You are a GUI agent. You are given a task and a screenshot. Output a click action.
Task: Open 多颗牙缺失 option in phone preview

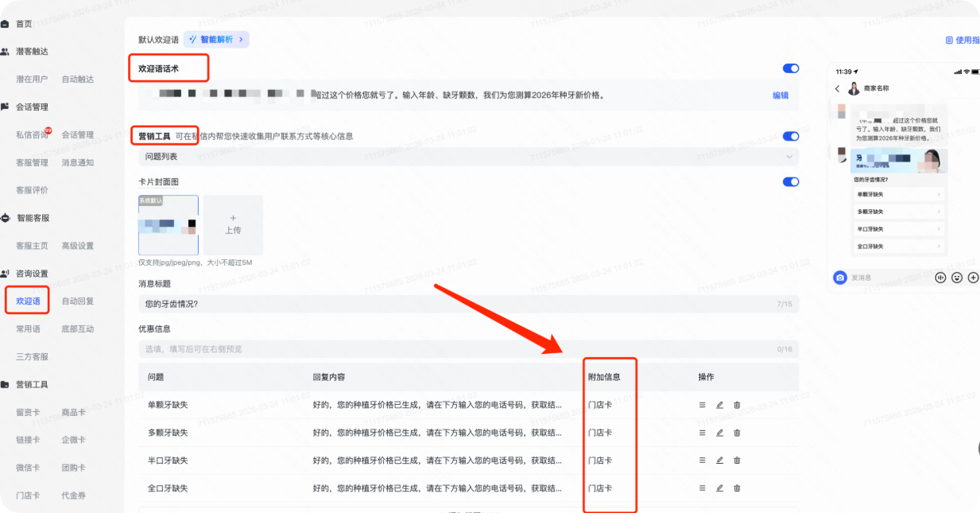pos(899,212)
